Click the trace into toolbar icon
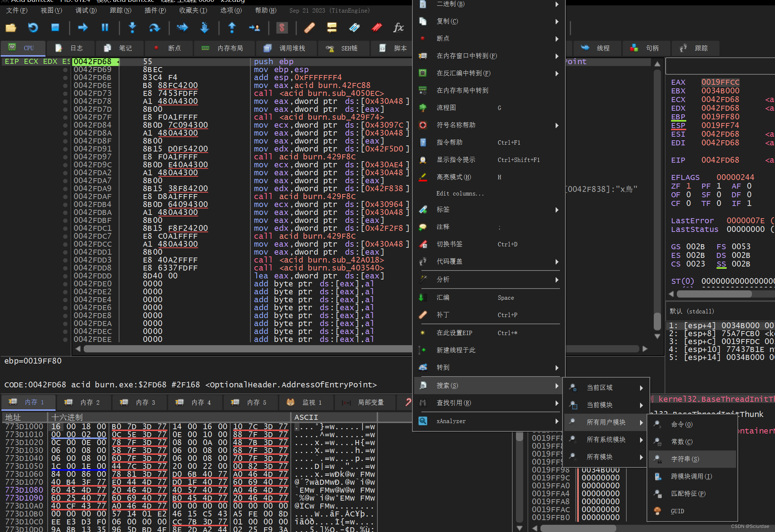Viewport: 775px width, 532px height. click(182, 27)
